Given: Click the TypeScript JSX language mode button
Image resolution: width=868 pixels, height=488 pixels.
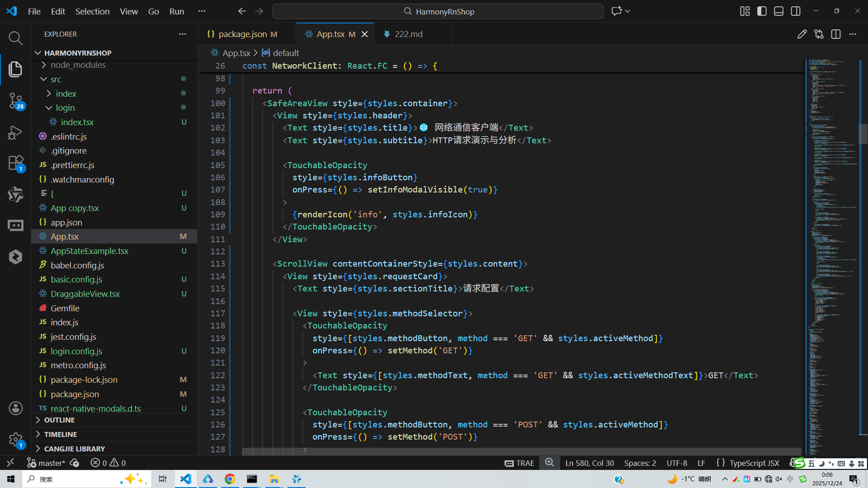Looking at the screenshot, I should pos(754,463).
